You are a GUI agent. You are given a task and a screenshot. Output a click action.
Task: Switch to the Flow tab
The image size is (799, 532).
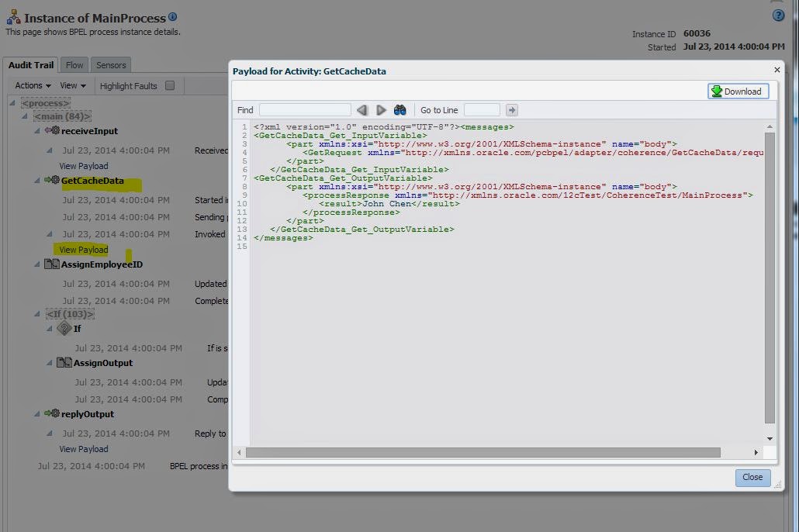74,65
